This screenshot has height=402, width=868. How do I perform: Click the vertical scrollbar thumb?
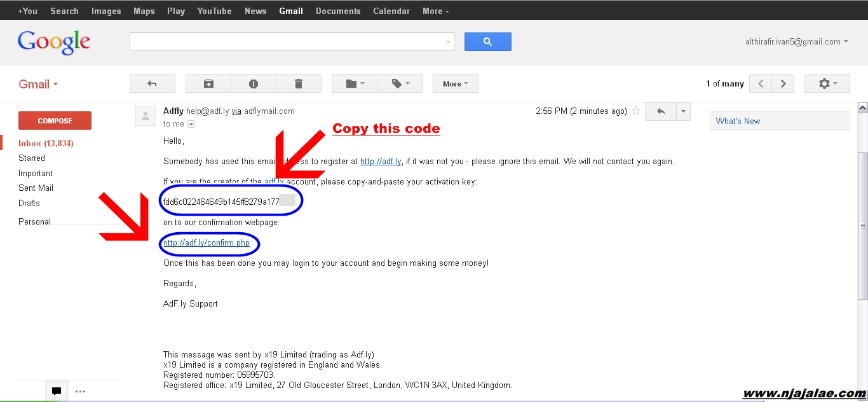tap(862, 226)
